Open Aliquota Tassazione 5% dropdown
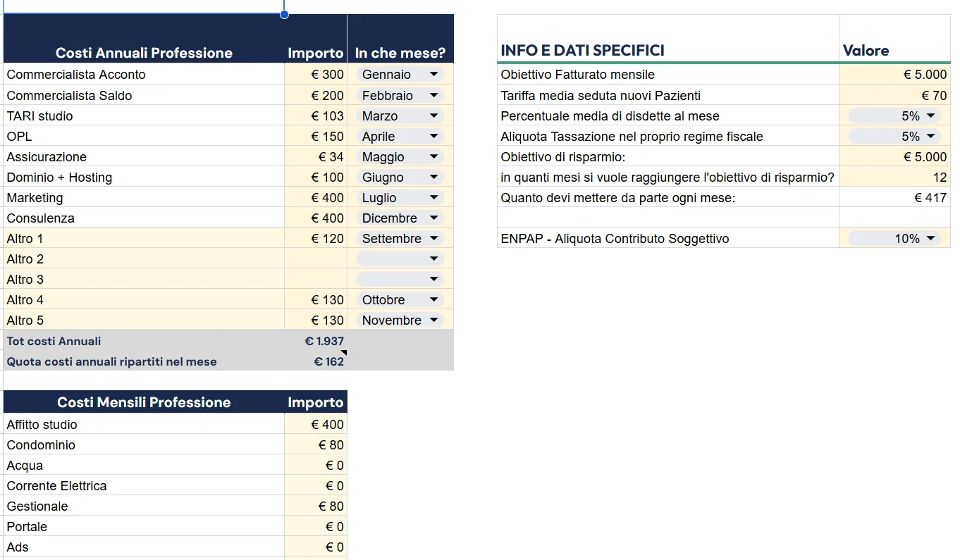Image resolution: width=960 pixels, height=560 pixels. pyautogui.click(x=894, y=136)
